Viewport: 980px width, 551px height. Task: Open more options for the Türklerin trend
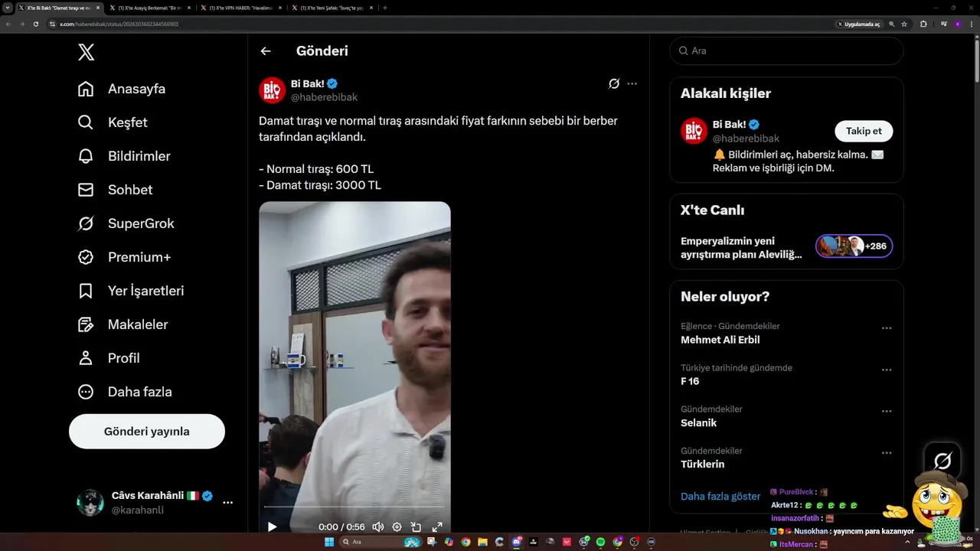click(x=887, y=452)
